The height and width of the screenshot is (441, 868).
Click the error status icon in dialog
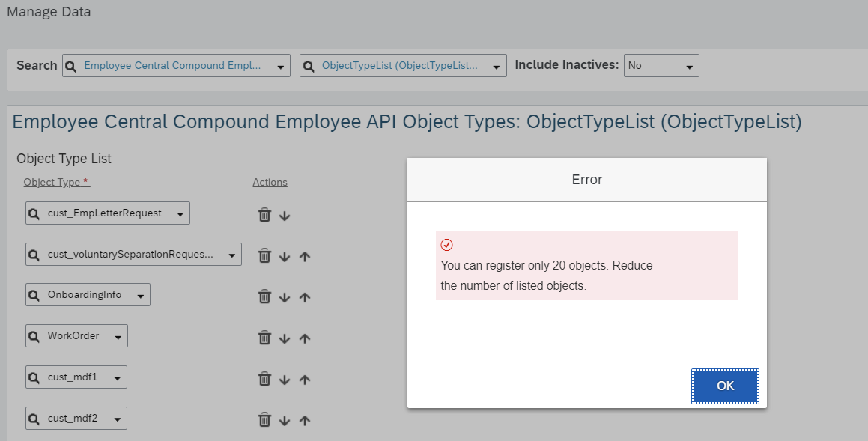click(447, 245)
